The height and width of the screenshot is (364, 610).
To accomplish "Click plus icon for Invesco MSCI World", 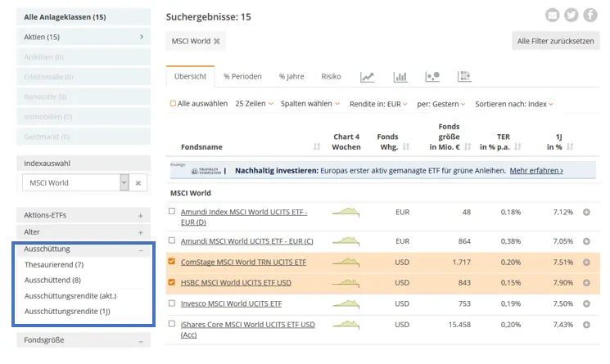I will (x=586, y=303).
